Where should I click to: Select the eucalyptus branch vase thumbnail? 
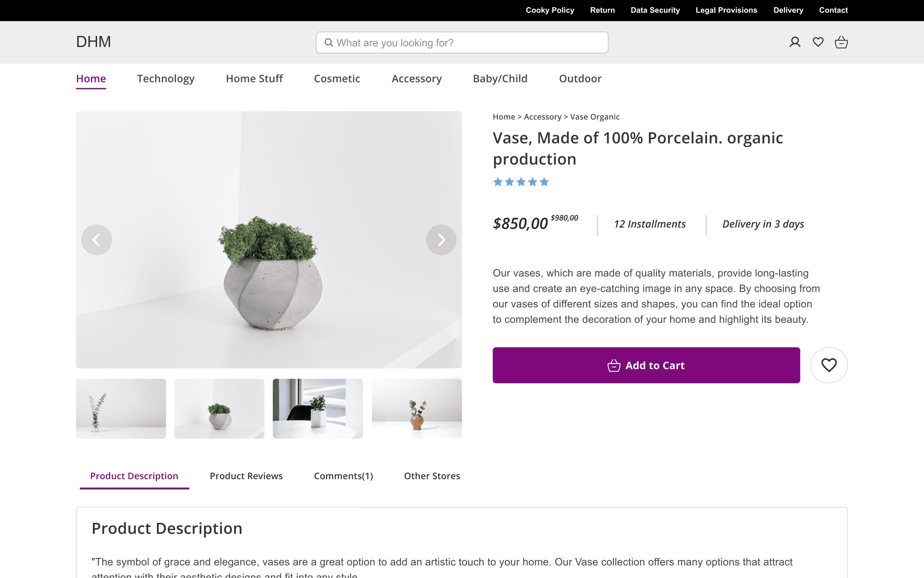coord(121,408)
